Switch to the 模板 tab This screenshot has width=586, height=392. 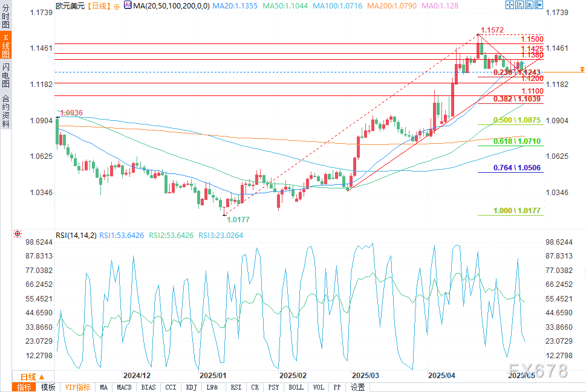click(x=48, y=387)
